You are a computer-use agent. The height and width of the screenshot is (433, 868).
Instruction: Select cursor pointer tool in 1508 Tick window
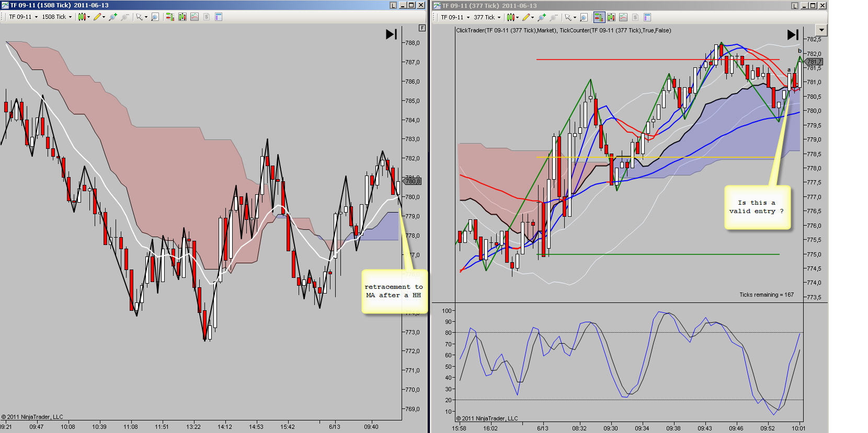tap(139, 17)
